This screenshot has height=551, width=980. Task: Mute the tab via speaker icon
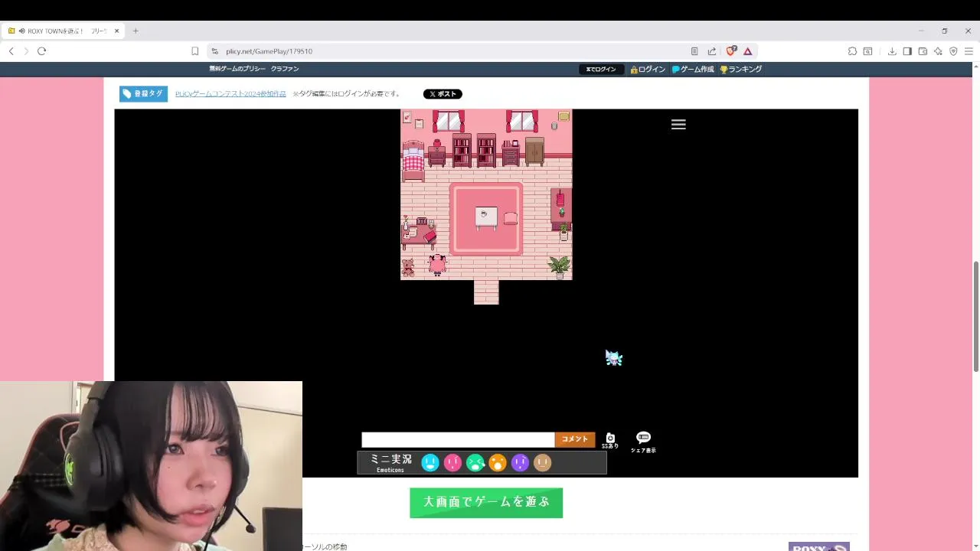[21, 31]
